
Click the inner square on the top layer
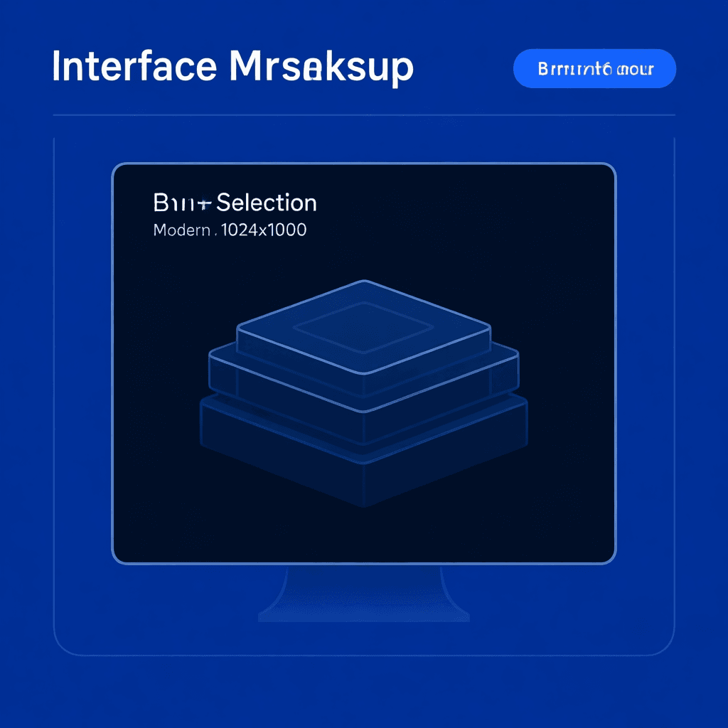pos(363,328)
